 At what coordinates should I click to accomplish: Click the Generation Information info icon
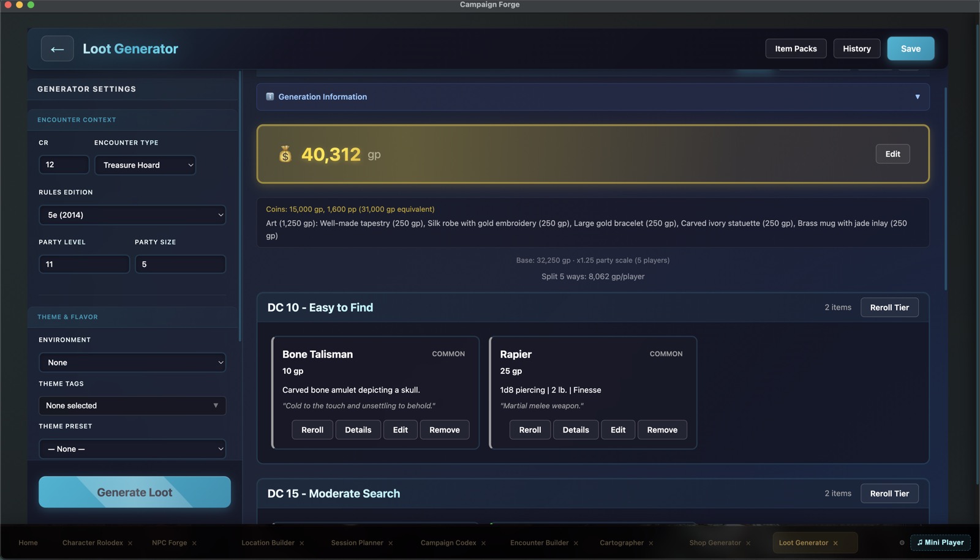click(270, 97)
